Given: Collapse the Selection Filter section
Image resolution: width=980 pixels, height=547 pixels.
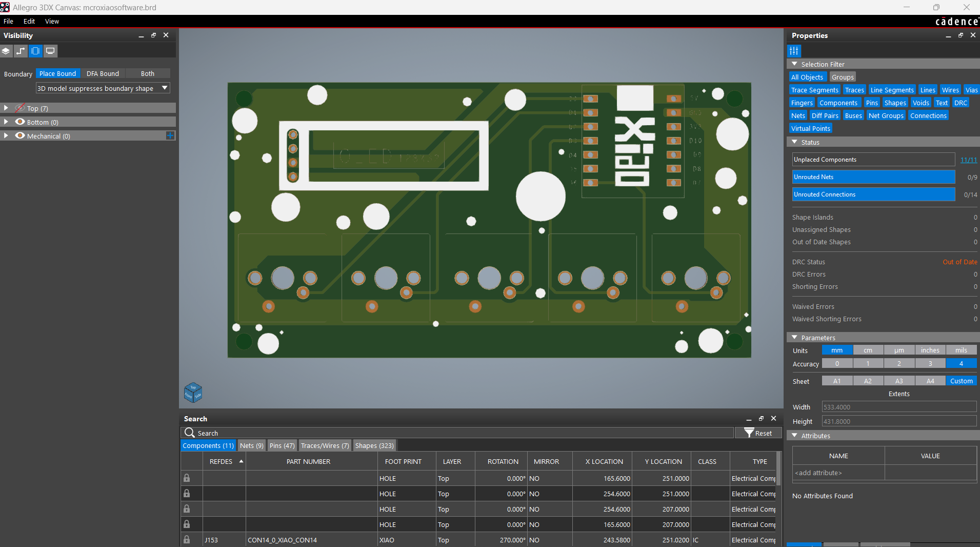Looking at the screenshot, I should (794, 64).
